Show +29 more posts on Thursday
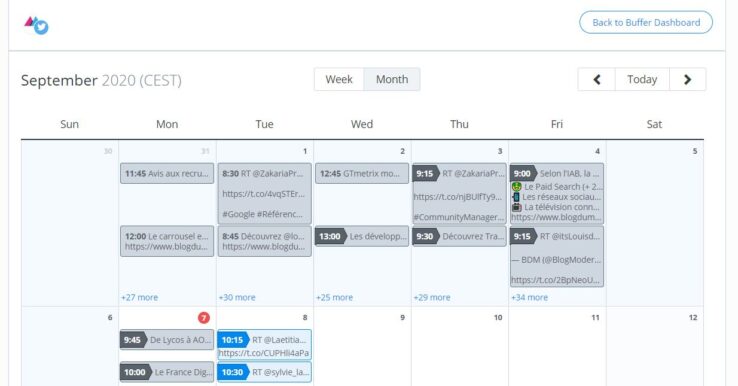 [432, 298]
